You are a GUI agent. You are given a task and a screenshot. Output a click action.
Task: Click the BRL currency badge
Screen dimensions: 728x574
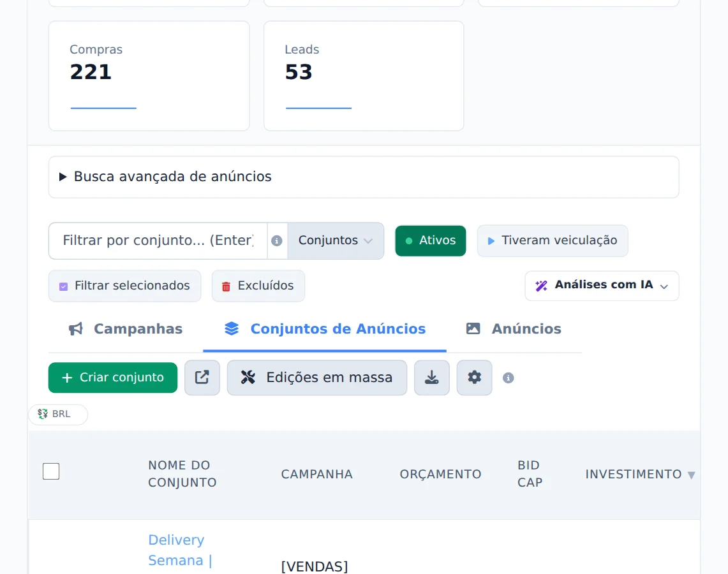pyautogui.click(x=58, y=414)
